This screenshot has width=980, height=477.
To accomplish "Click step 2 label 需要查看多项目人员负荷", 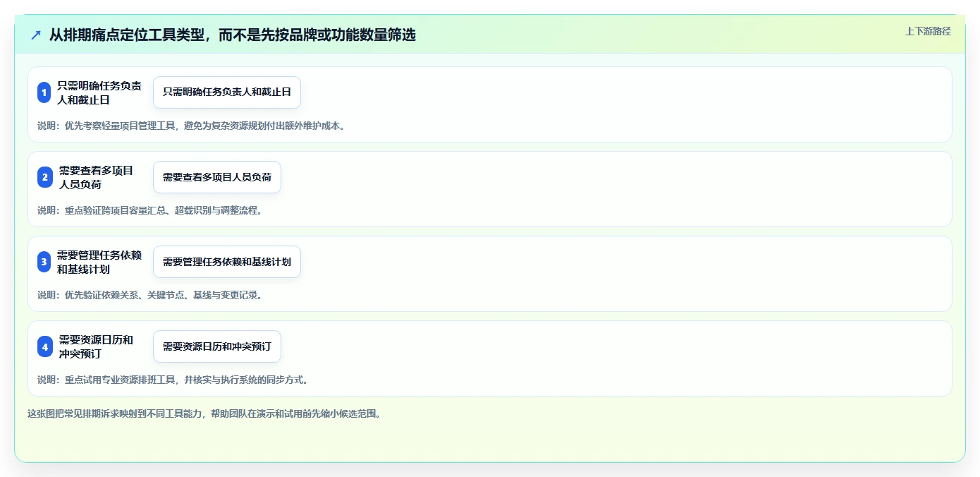I will tap(96, 177).
